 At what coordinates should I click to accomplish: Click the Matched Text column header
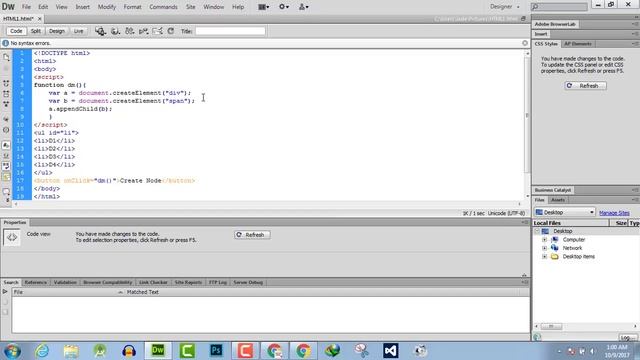(x=142, y=292)
